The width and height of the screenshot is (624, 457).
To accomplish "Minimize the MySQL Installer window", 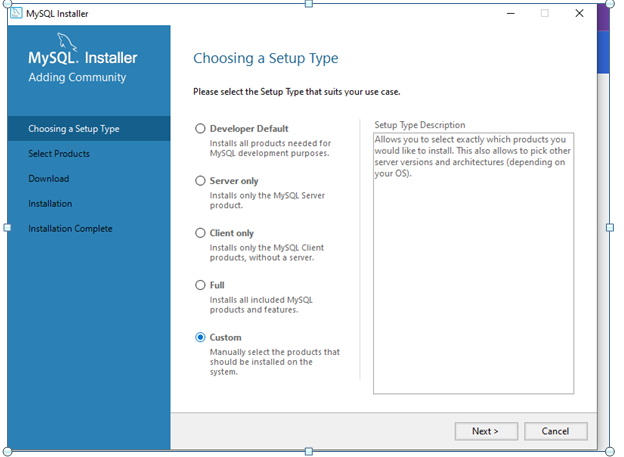I will [x=511, y=13].
